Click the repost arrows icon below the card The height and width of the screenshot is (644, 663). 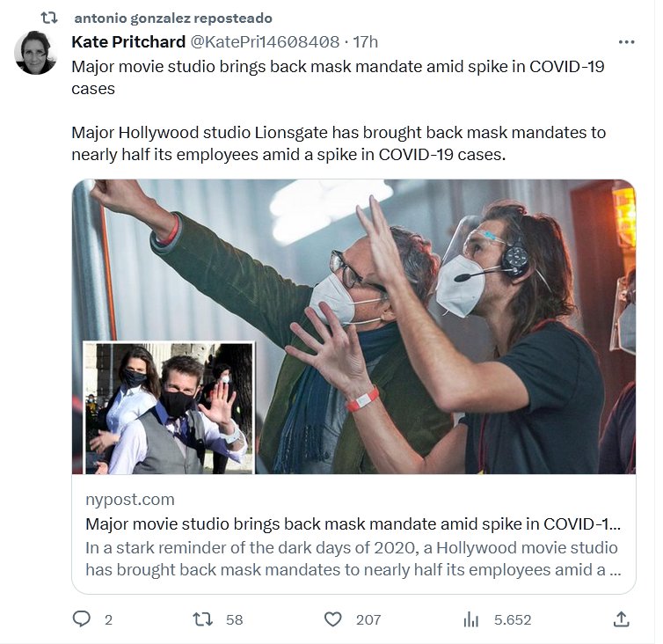coord(202,619)
